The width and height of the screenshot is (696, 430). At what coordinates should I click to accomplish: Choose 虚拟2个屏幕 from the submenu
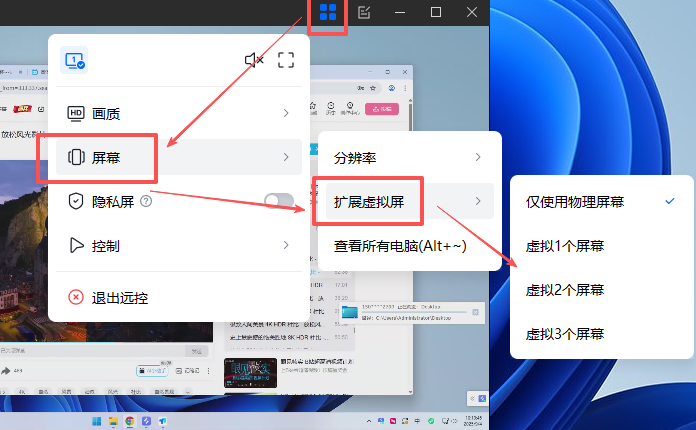[565, 289]
